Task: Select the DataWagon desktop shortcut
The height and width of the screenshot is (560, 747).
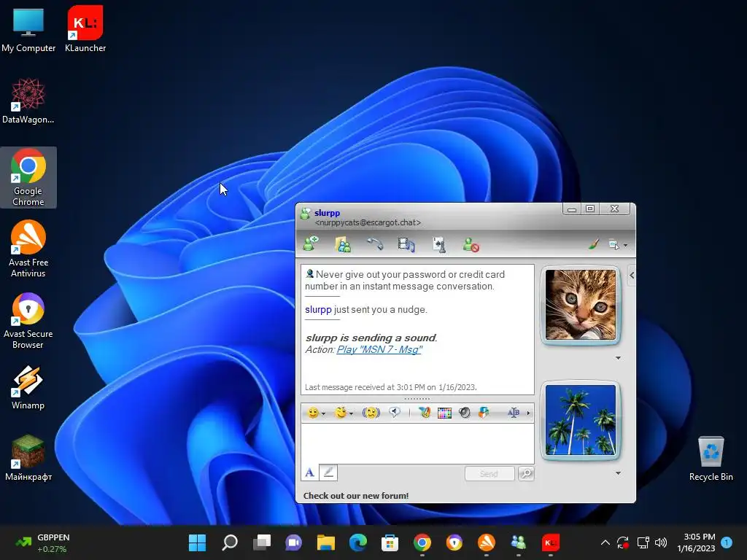Action: 28,101
